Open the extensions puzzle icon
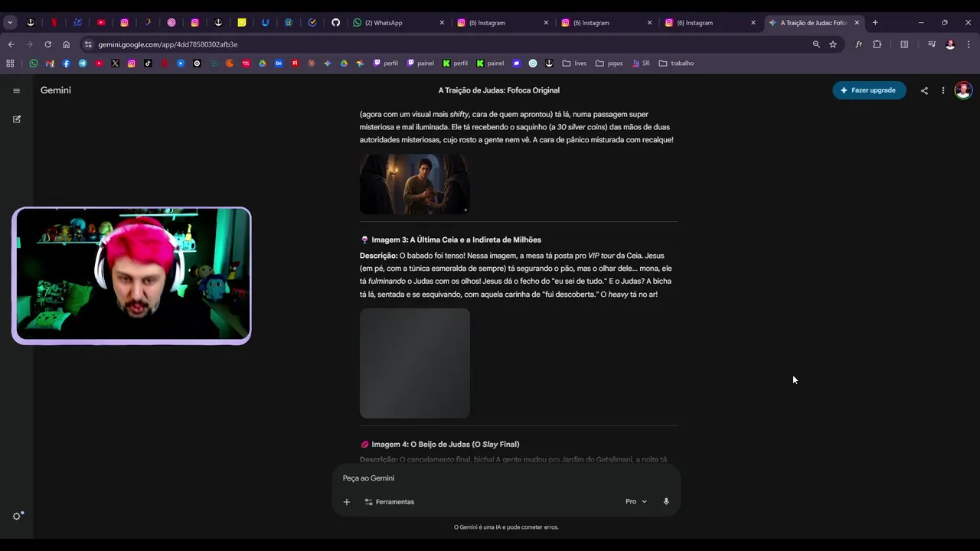Image resolution: width=980 pixels, height=551 pixels. (877, 44)
